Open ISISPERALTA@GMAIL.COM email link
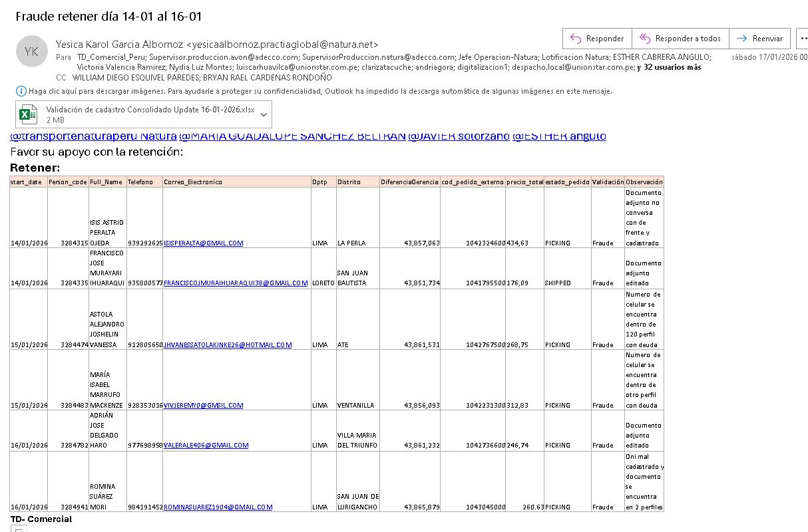The image size is (808, 532). (203, 243)
